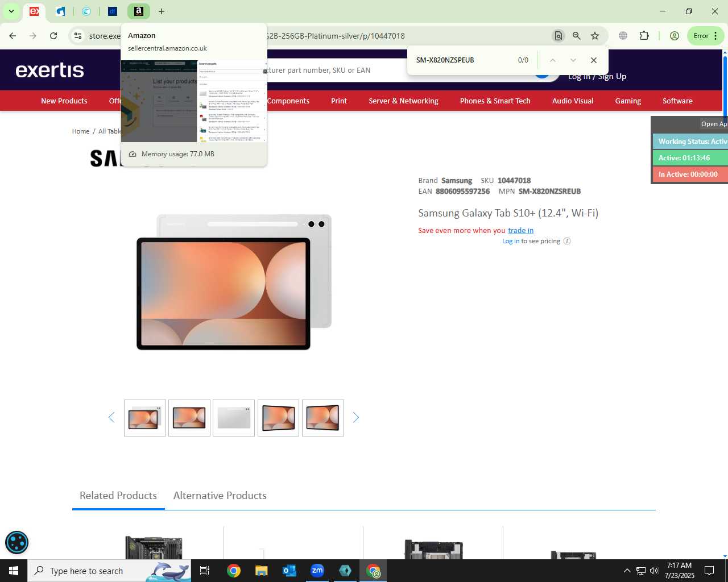Open a new browser tab

click(162, 11)
